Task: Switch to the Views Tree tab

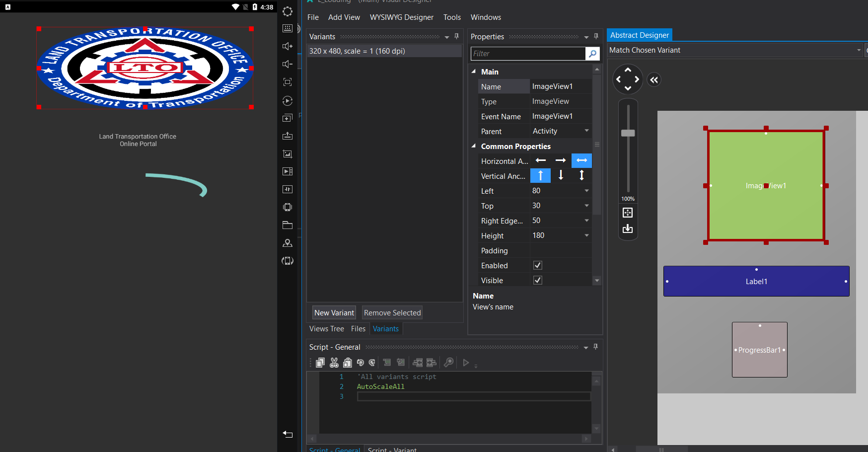Action: point(326,329)
